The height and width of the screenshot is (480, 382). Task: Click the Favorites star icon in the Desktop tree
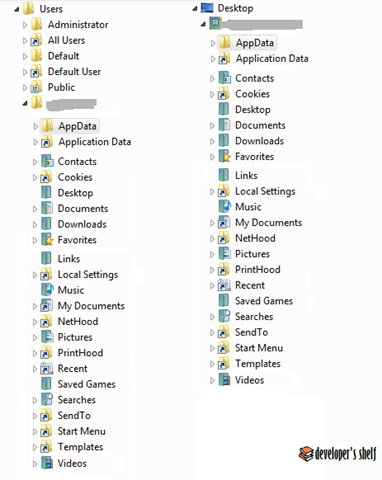tap(225, 156)
